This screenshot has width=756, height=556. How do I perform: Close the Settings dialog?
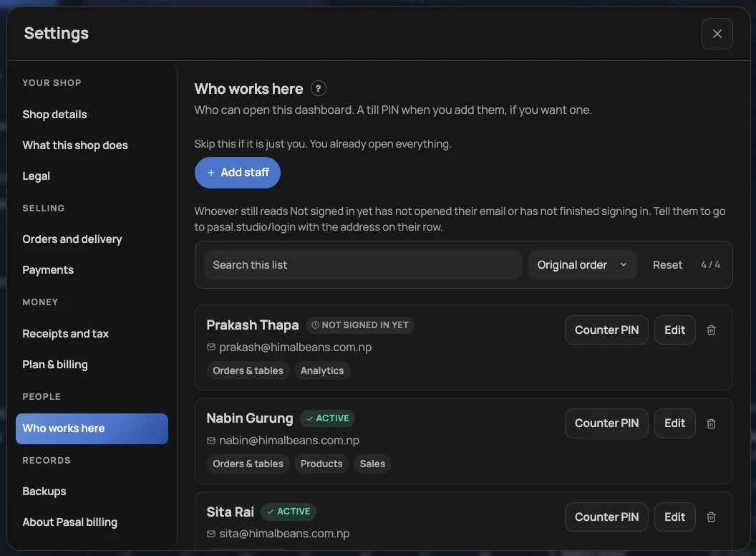717,34
